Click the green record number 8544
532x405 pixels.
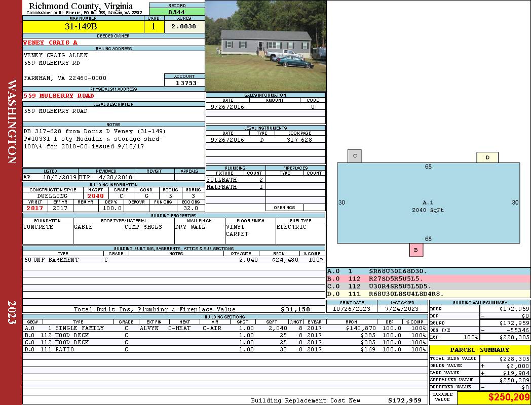[x=177, y=12]
